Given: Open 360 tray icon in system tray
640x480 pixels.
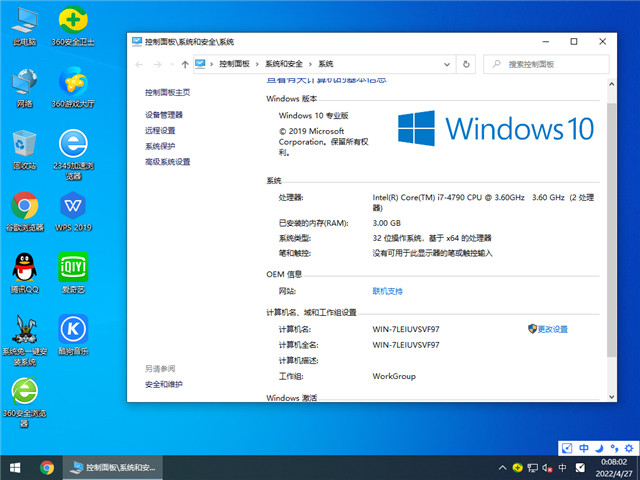Looking at the screenshot, I should coord(518,468).
